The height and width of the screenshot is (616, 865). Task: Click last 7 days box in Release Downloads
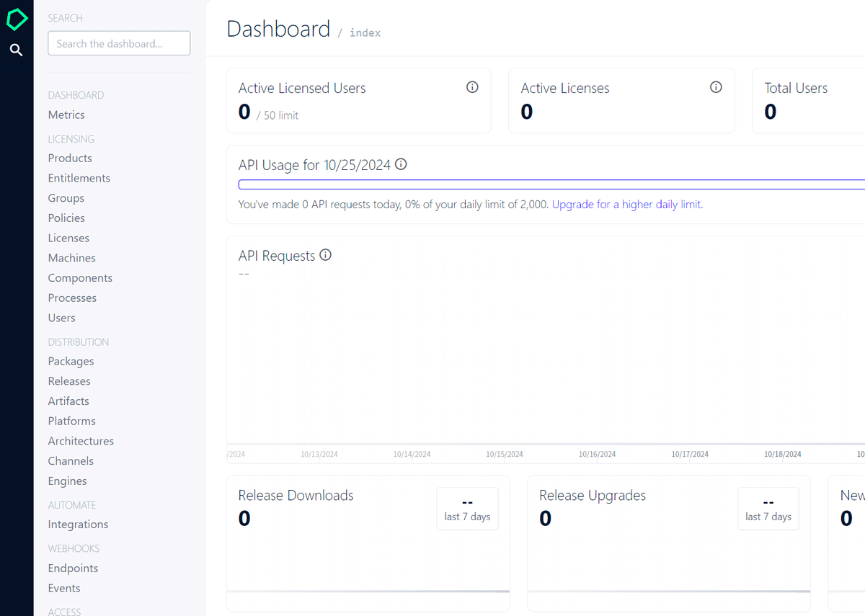point(467,509)
